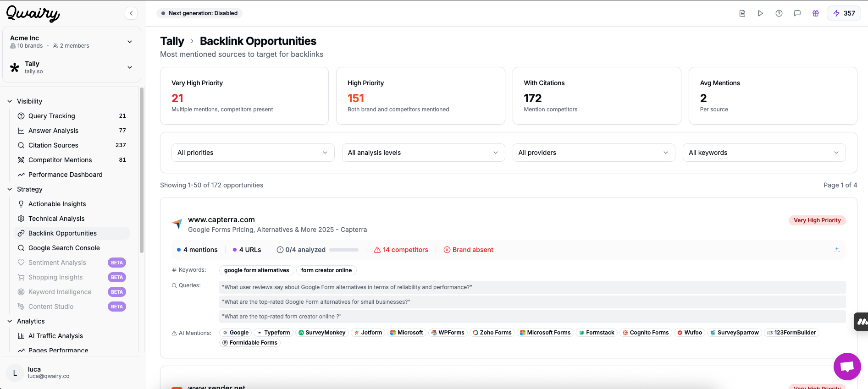Click the Capterra favicon

[x=177, y=224]
